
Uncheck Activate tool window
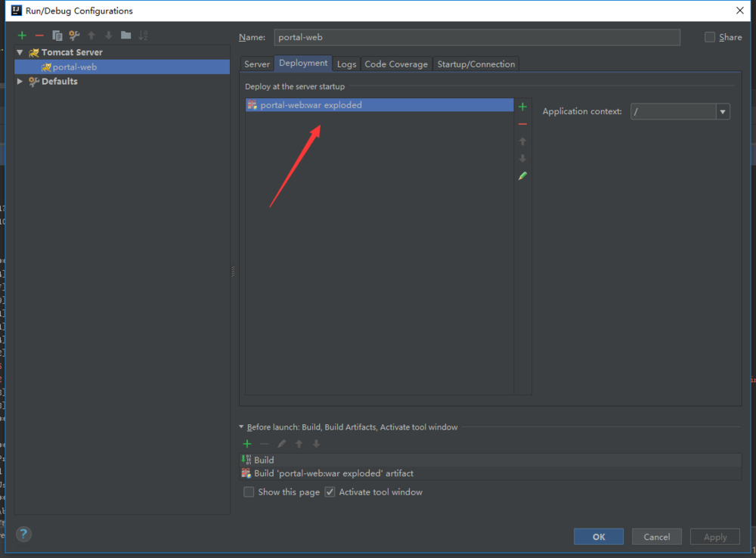coord(330,492)
